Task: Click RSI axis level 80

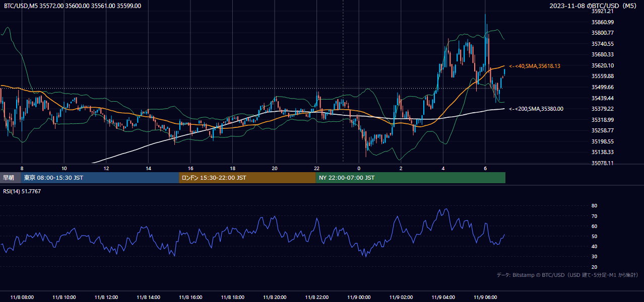Action: 594,206
